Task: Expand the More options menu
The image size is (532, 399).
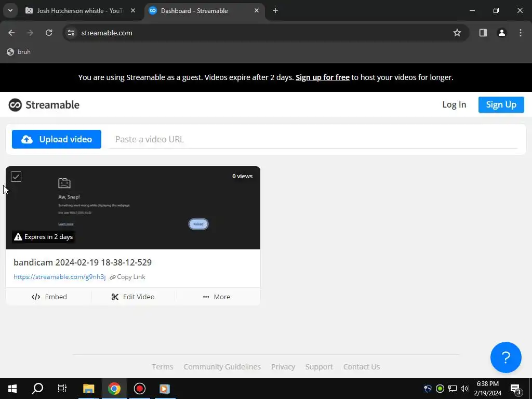Action: pyautogui.click(x=217, y=297)
